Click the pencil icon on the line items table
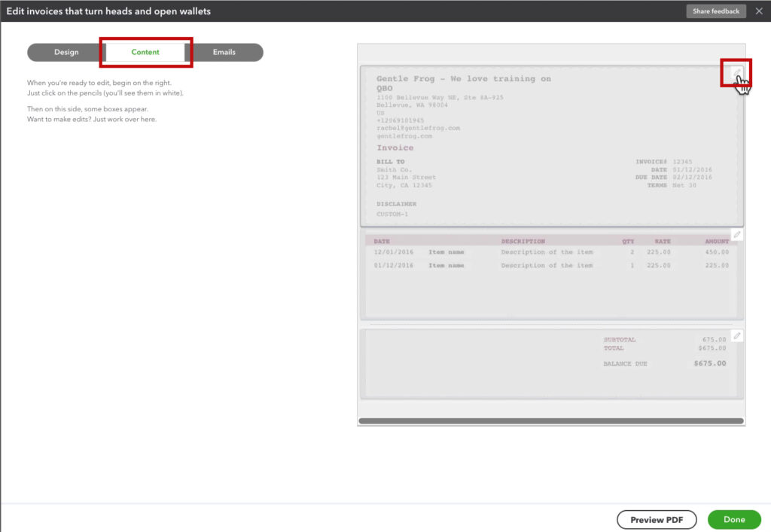This screenshot has height=532, width=771. [736, 234]
